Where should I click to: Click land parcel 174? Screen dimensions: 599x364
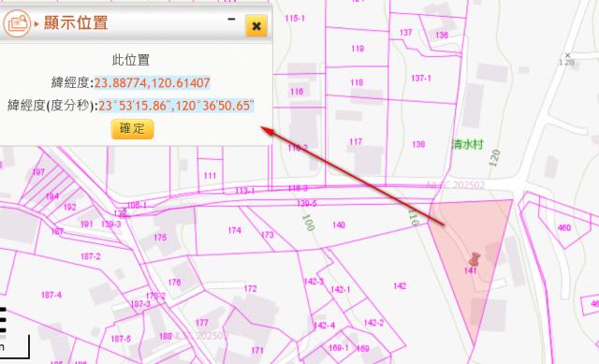tap(234, 230)
